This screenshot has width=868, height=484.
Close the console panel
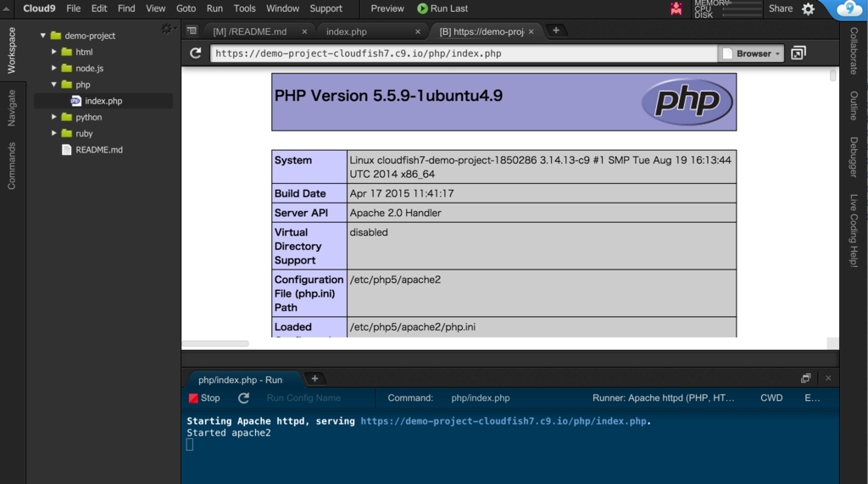click(x=828, y=378)
